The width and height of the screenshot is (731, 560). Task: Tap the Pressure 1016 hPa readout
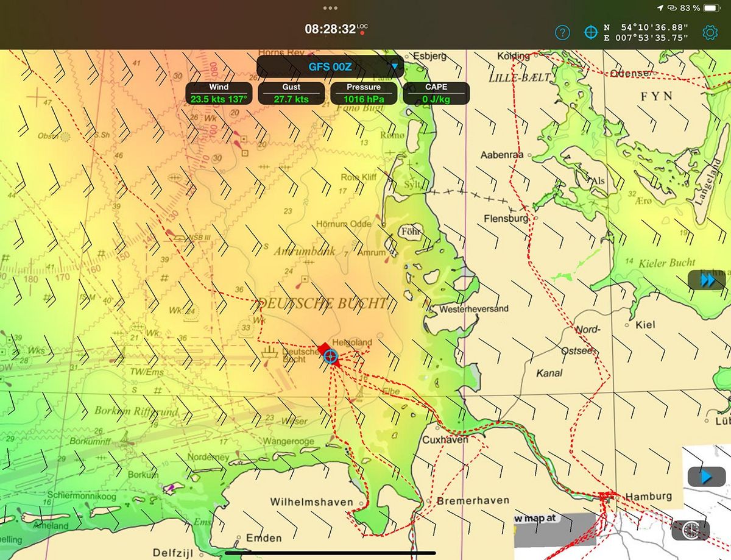(364, 93)
